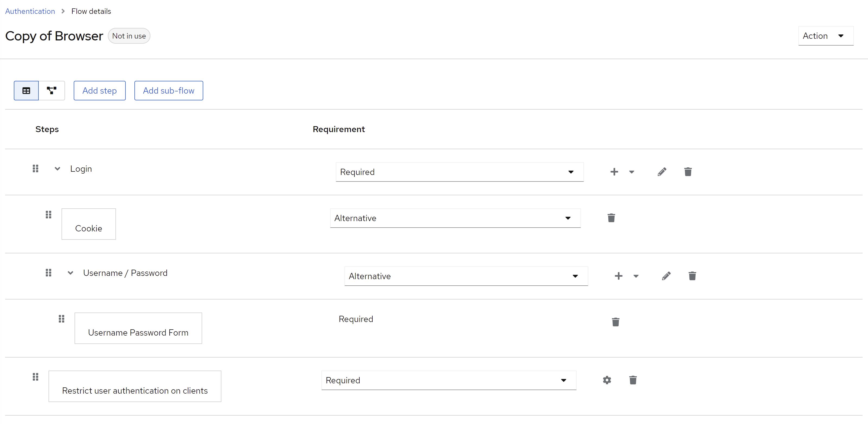Viewport: 868px width, 424px height.
Task: Delete the Cookie step
Action: (611, 218)
